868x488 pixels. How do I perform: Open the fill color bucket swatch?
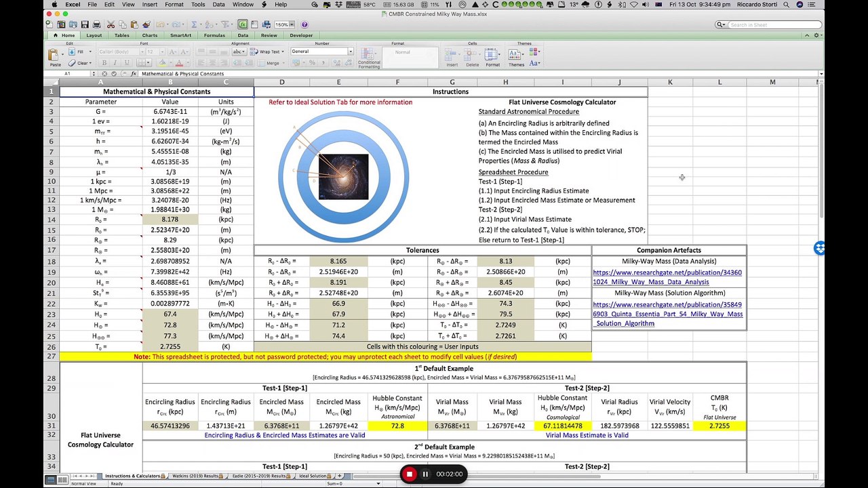(x=162, y=63)
